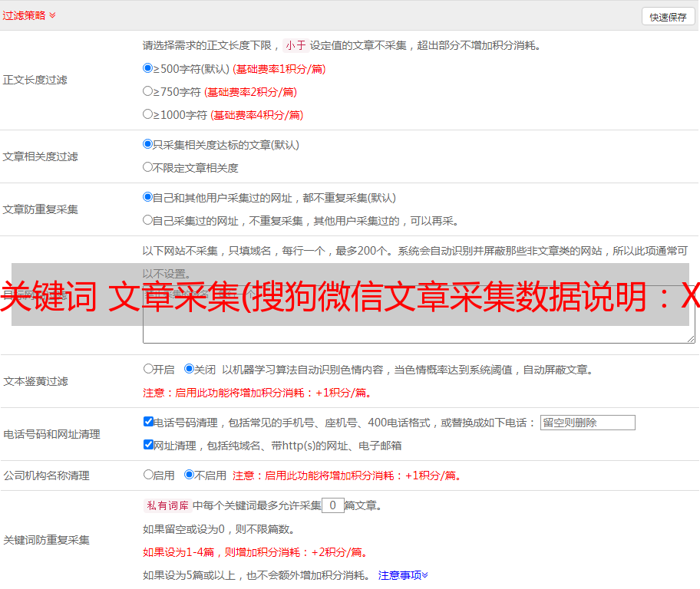Toggle the 网址清理 checkbox
Screen dimensions: 700x589
pos(148,445)
